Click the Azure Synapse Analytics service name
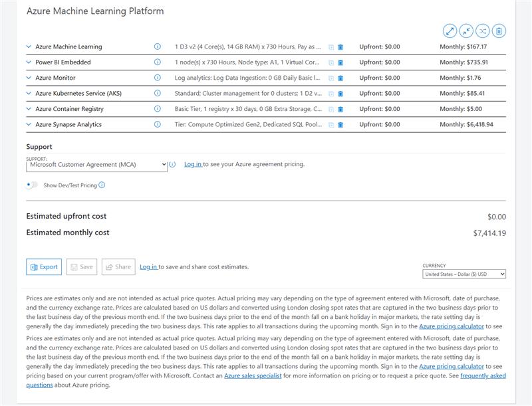The height and width of the screenshot is (406, 532). click(68, 125)
